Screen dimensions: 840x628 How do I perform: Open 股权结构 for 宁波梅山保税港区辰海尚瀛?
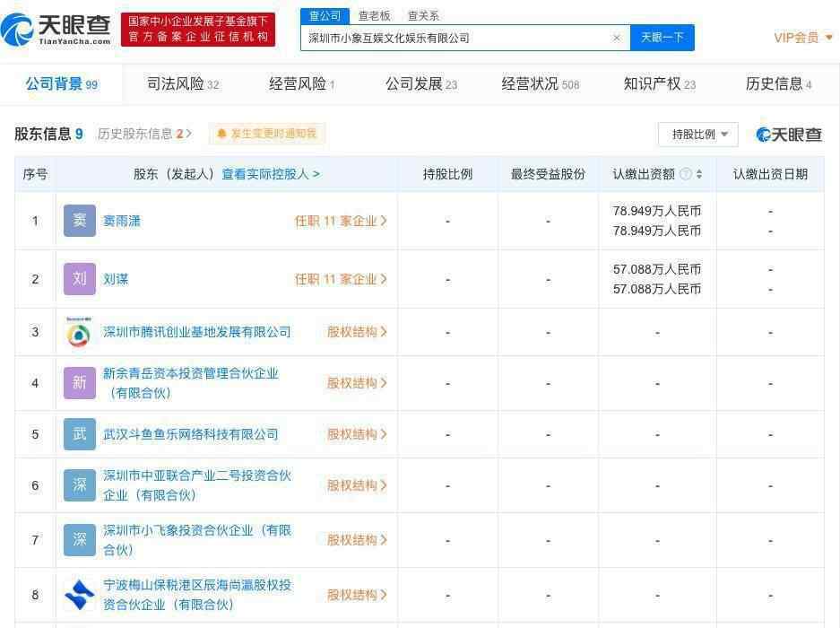click(357, 595)
